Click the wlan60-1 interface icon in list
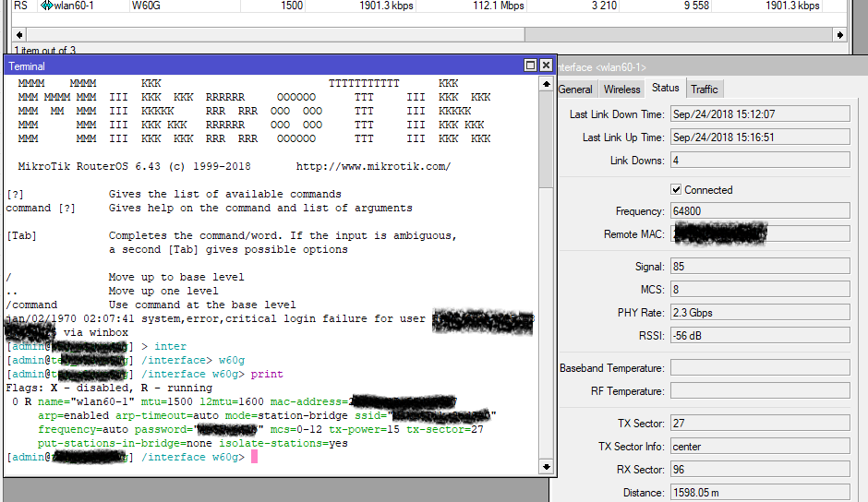Image resolution: width=868 pixels, height=502 pixels. (46, 6)
